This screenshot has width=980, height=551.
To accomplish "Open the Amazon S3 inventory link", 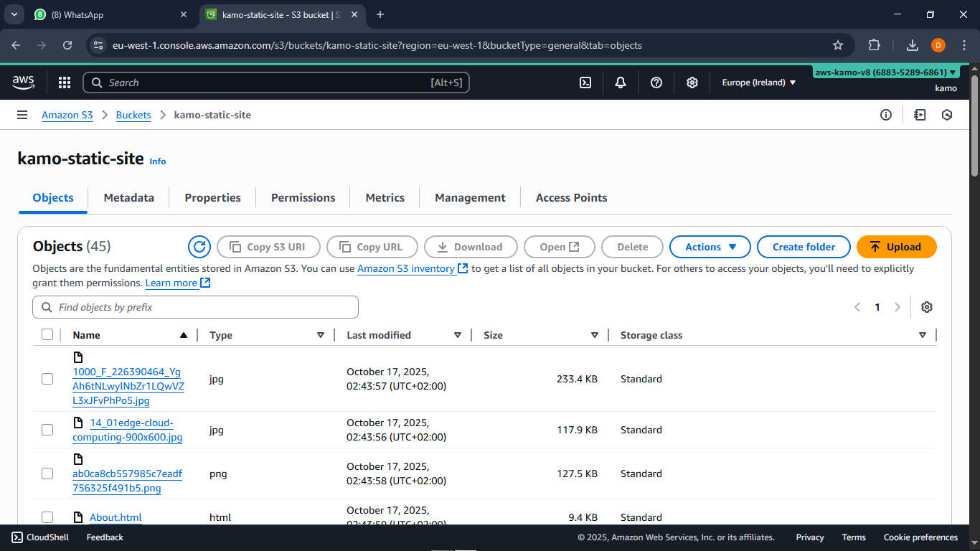I will (x=406, y=268).
